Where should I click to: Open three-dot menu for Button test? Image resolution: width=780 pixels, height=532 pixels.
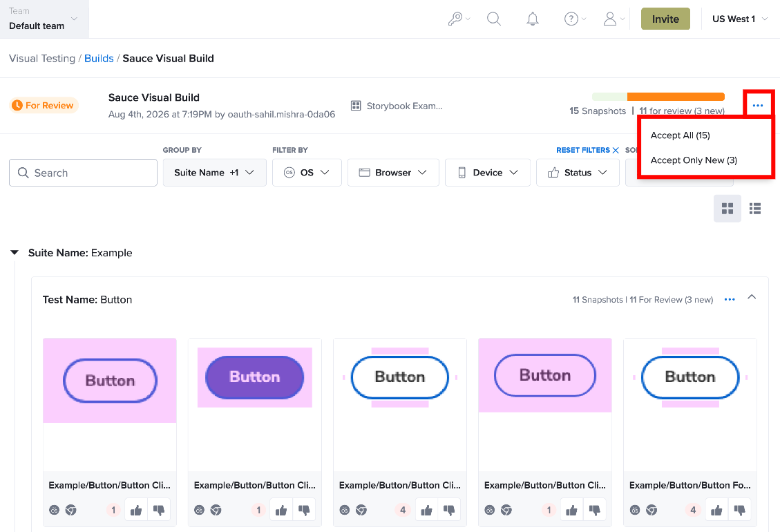(x=730, y=300)
